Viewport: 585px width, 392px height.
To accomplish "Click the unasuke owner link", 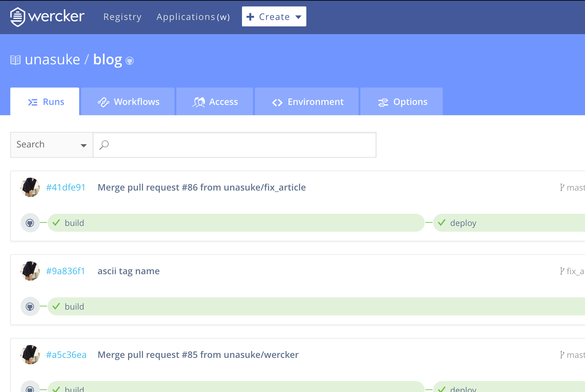I will [x=52, y=60].
